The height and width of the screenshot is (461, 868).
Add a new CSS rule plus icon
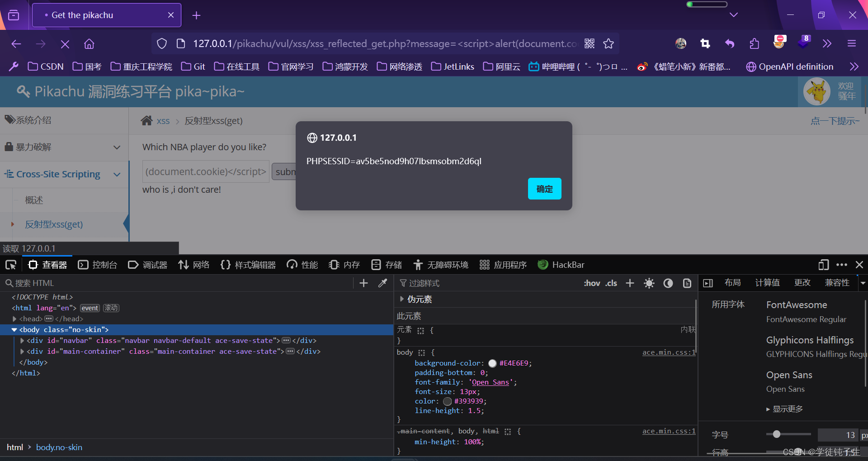[630, 283]
